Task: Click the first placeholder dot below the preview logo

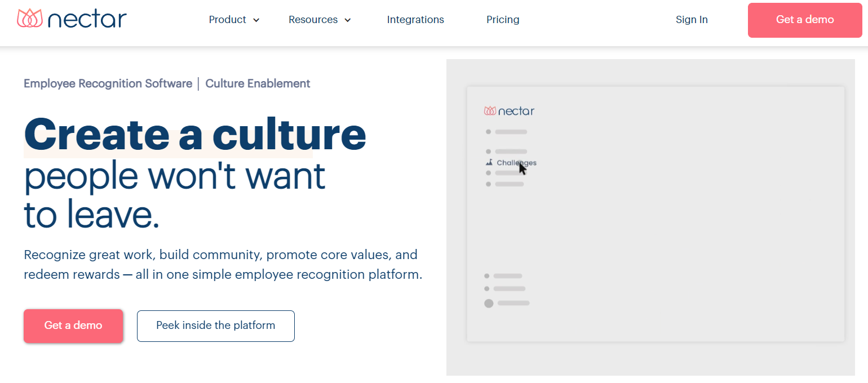Action: coord(489,132)
